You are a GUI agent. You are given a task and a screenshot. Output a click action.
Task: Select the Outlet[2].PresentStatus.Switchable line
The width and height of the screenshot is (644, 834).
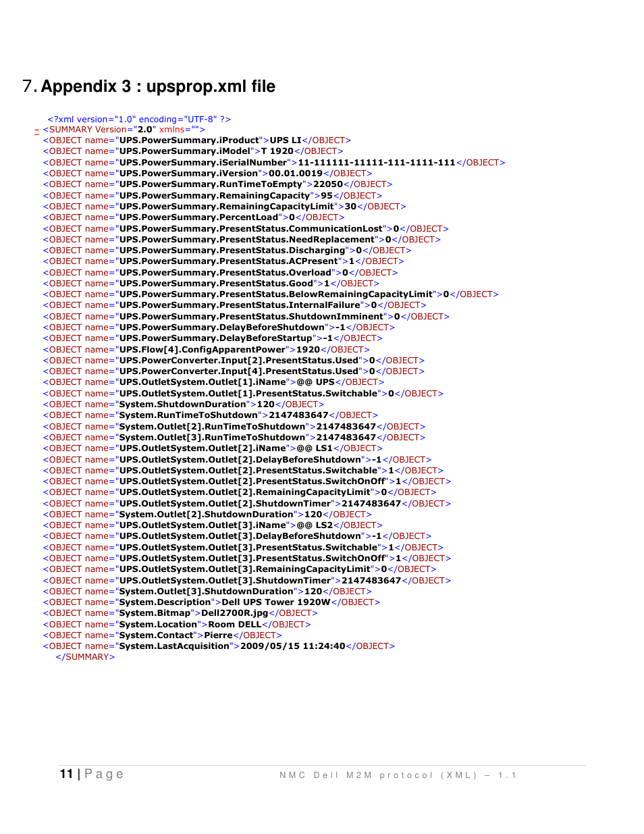(x=244, y=471)
